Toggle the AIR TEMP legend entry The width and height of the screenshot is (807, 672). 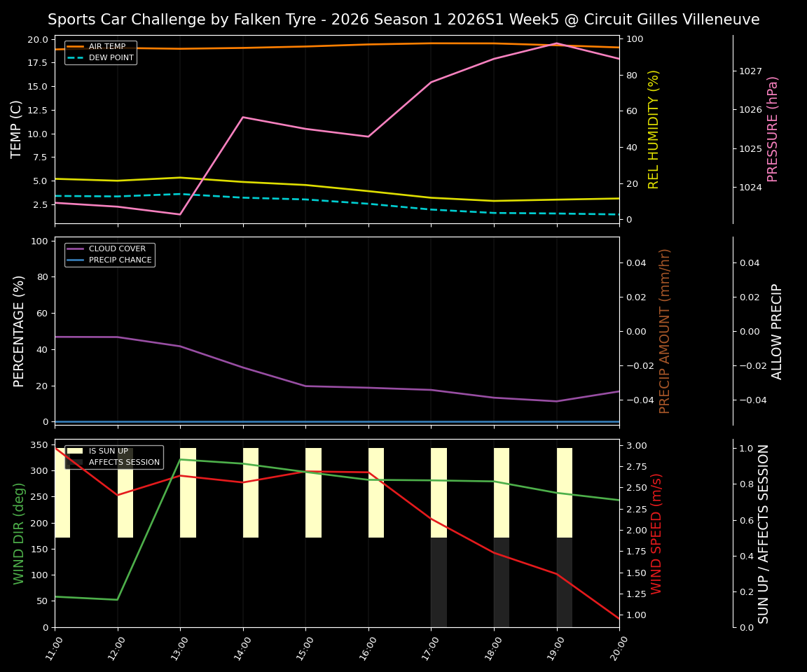tap(107, 46)
